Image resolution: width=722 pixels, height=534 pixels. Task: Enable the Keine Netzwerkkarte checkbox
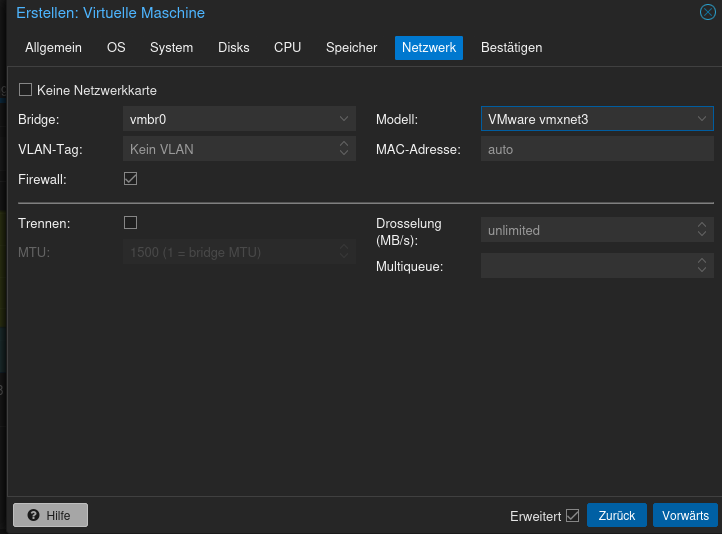click(x=25, y=90)
